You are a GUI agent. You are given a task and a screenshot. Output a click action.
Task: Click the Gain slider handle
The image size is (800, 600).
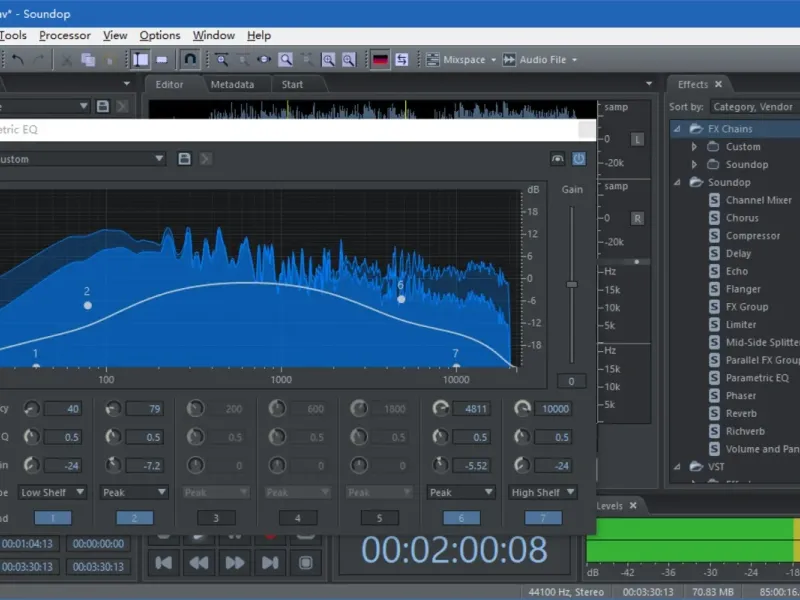tap(572, 284)
